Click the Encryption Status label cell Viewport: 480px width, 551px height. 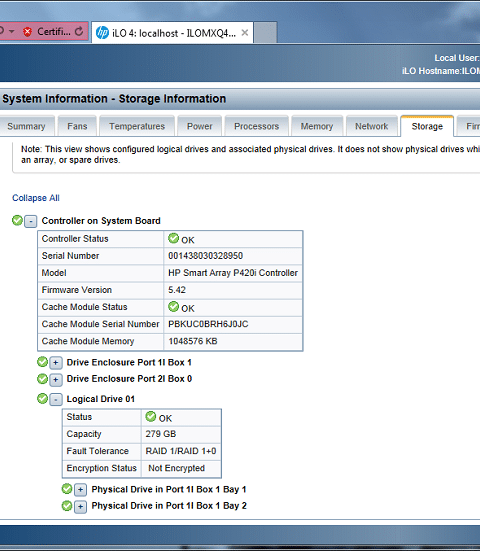pyautogui.click(x=102, y=468)
